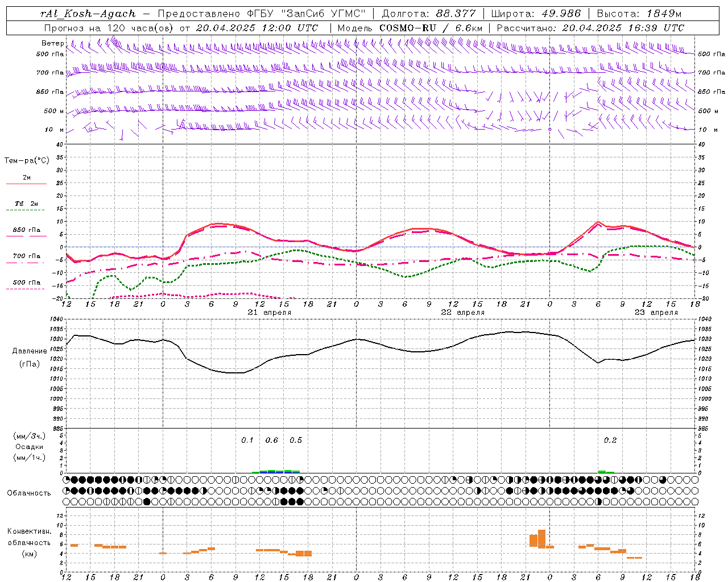Click the '1040' top value on left pressure axis

coord(58,319)
